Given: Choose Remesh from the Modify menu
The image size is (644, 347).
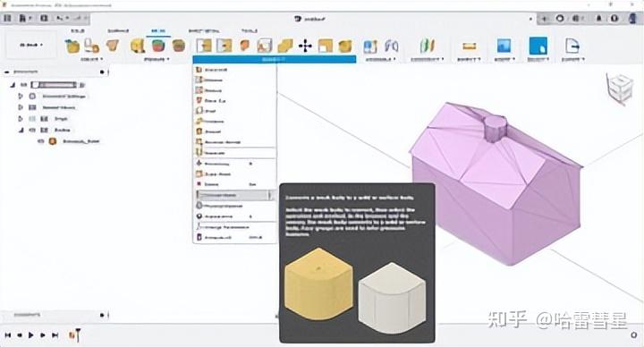Looking at the screenshot, I should tap(234, 80).
